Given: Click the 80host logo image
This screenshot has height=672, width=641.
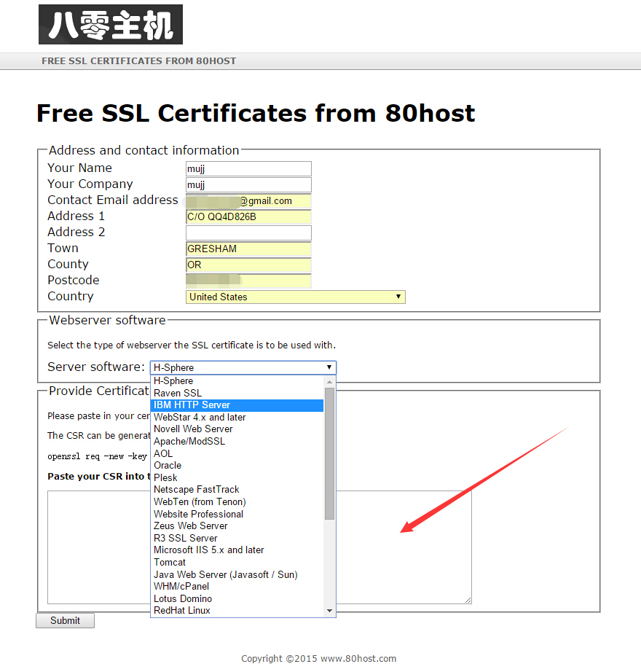Looking at the screenshot, I should click(x=110, y=25).
